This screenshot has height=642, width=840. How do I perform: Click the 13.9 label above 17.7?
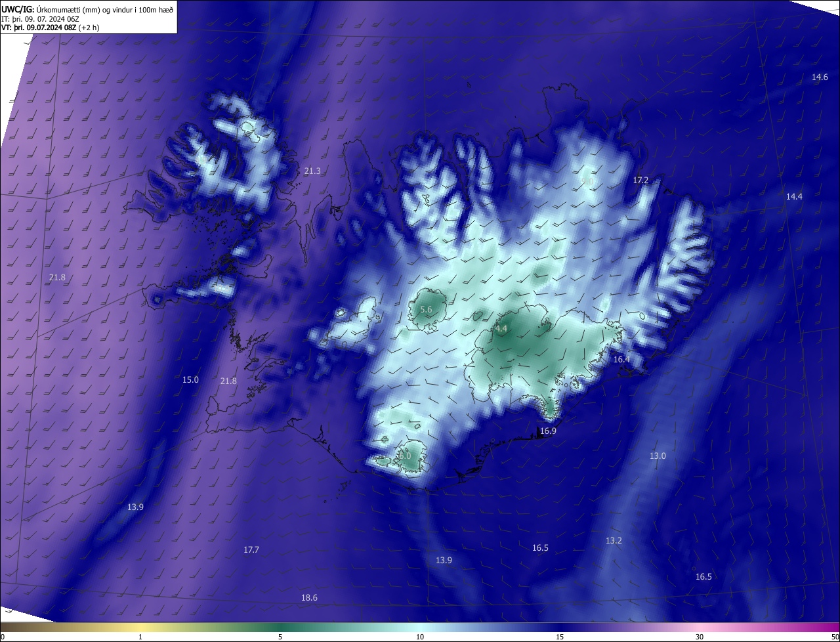tap(135, 507)
